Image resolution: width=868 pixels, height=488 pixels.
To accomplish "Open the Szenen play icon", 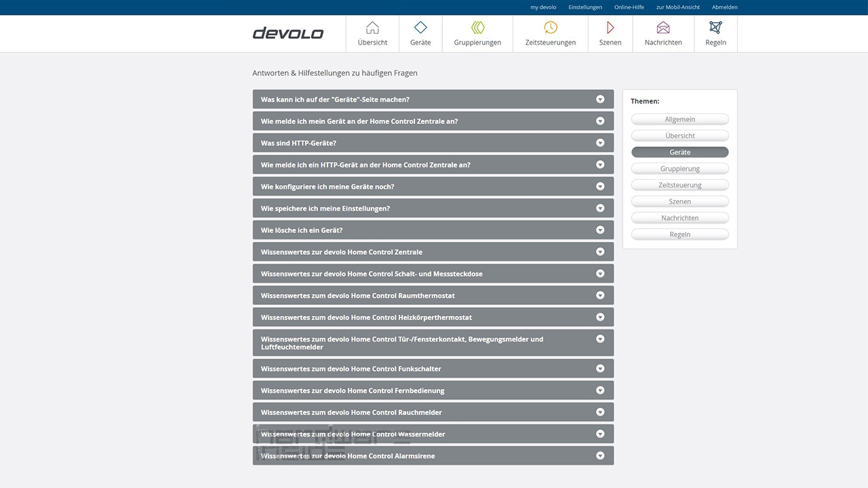I will [610, 28].
